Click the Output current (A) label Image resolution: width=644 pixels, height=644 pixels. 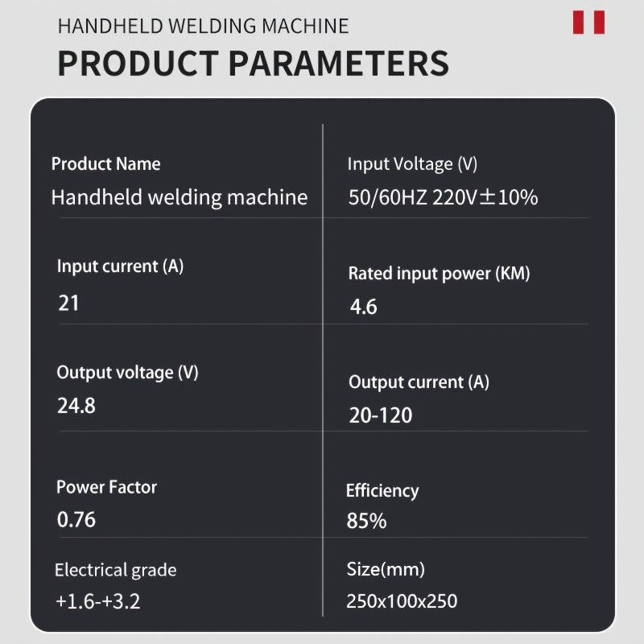[419, 382]
